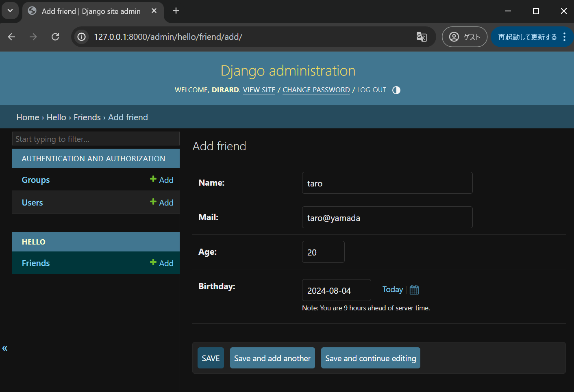Click Add next to Groups
This screenshot has height=392, width=574.
coord(162,180)
